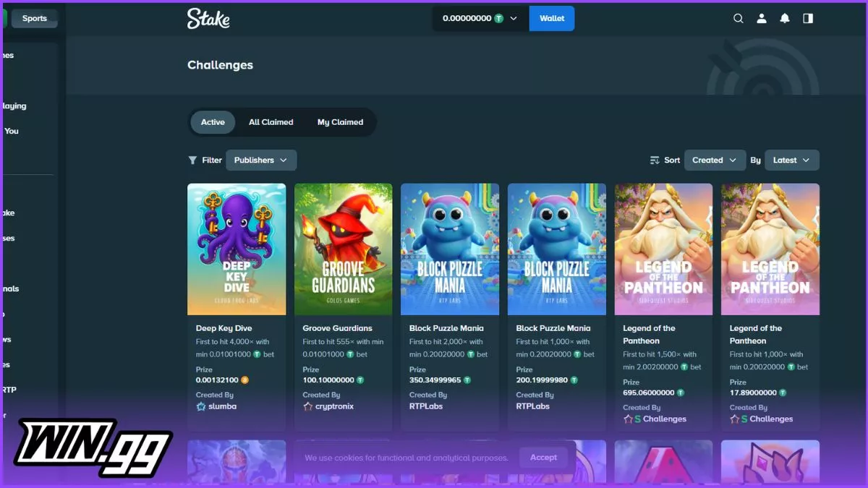Open Legend of the Pantheon 1,500× thumbnail
Image resolution: width=868 pixels, height=488 pixels.
click(663, 249)
